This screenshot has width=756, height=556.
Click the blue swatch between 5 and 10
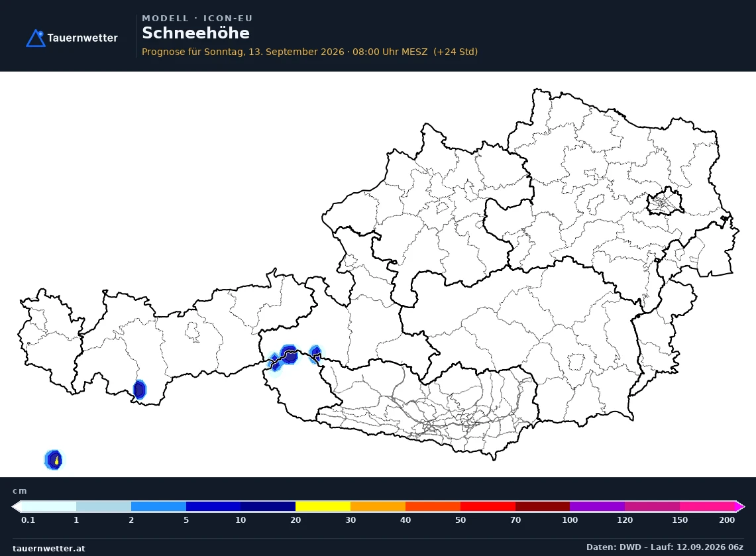point(213,506)
